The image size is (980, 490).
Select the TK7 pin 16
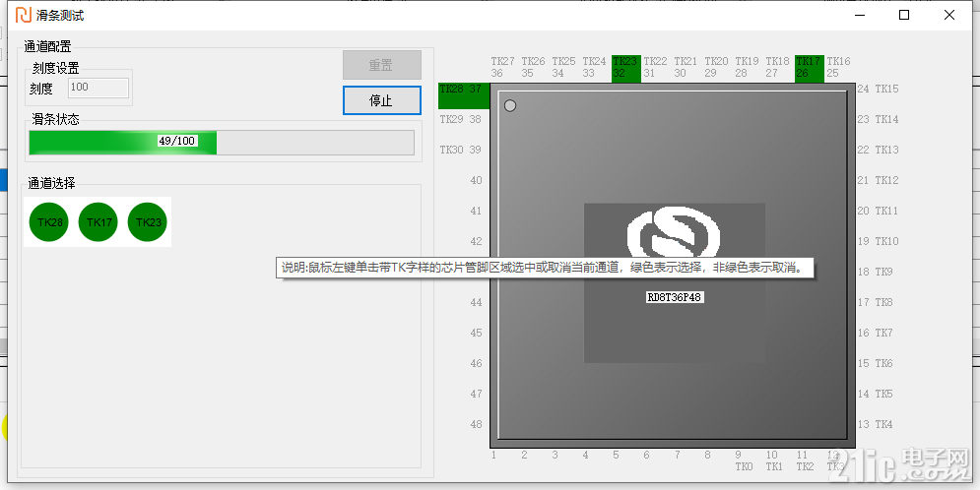coord(876,333)
